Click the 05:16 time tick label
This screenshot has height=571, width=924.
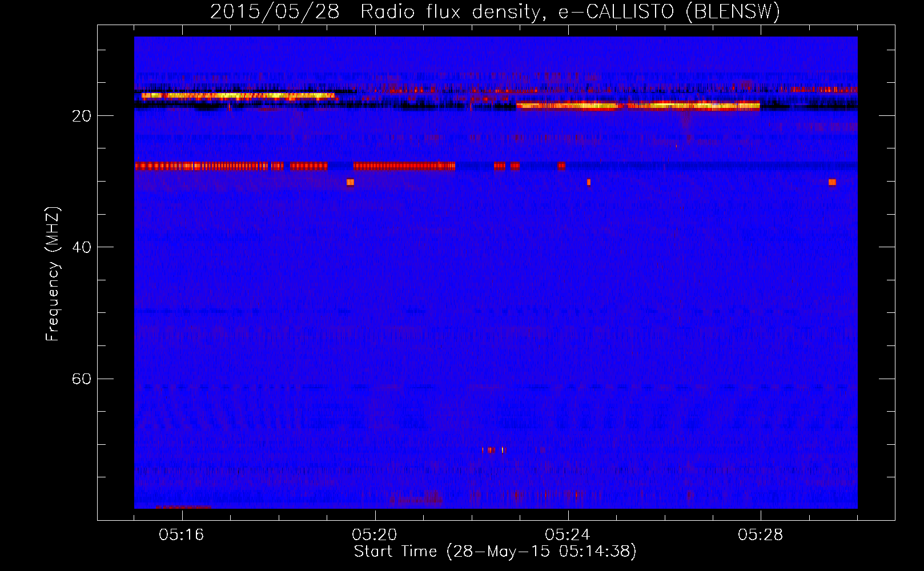(x=182, y=535)
